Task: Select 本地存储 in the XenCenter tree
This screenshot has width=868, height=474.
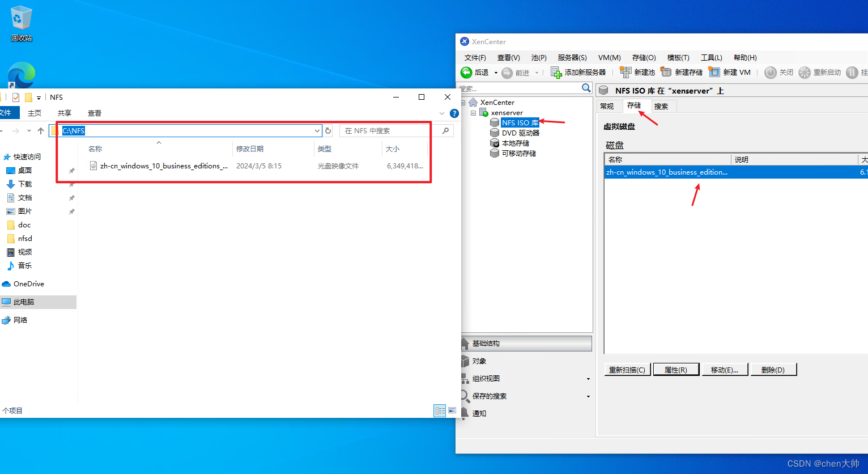Action: coord(515,143)
